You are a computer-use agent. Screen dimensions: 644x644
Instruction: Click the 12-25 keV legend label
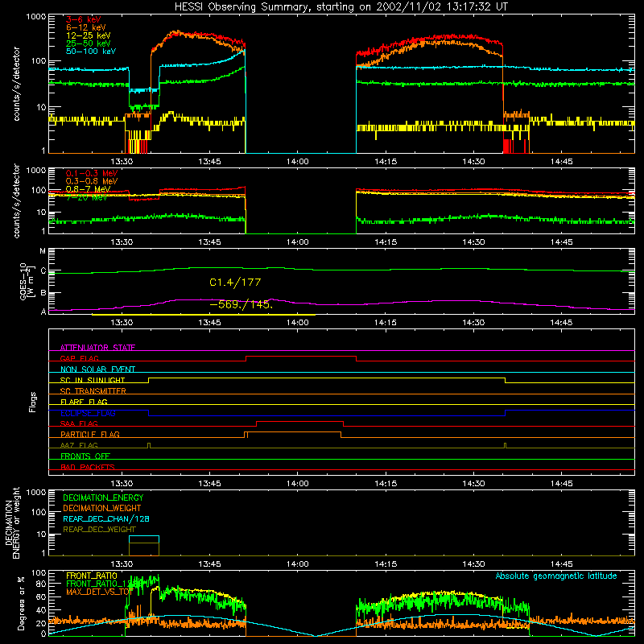[88, 35]
